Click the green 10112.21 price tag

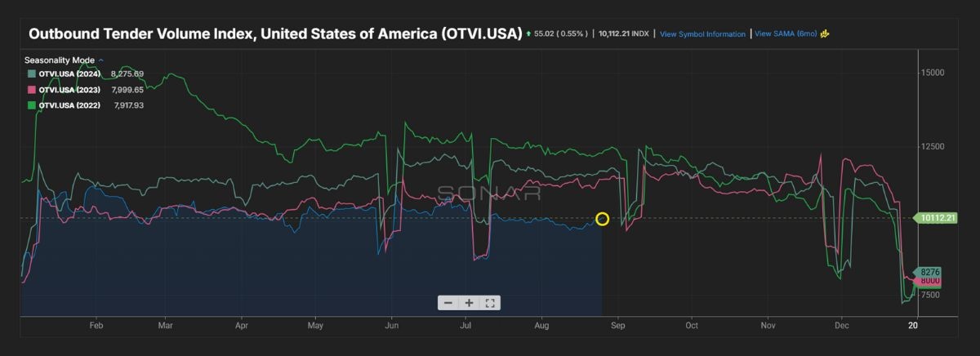pyautogui.click(x=937, y=218)
